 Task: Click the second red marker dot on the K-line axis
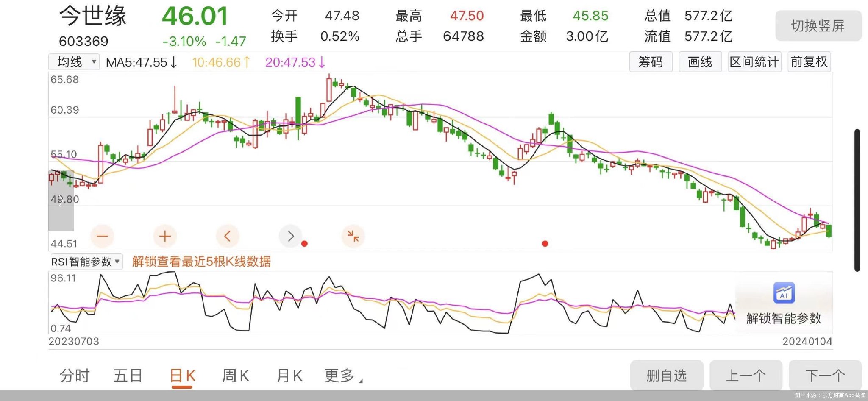[545, 244]
